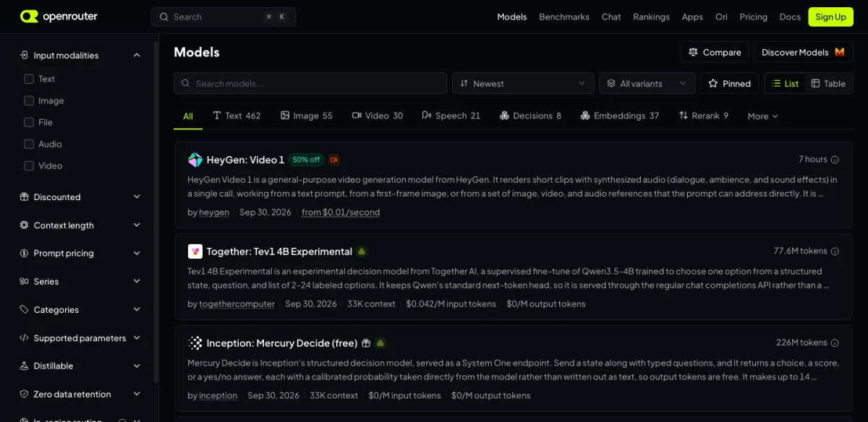Click the Pinned filter button

[729, 84]
